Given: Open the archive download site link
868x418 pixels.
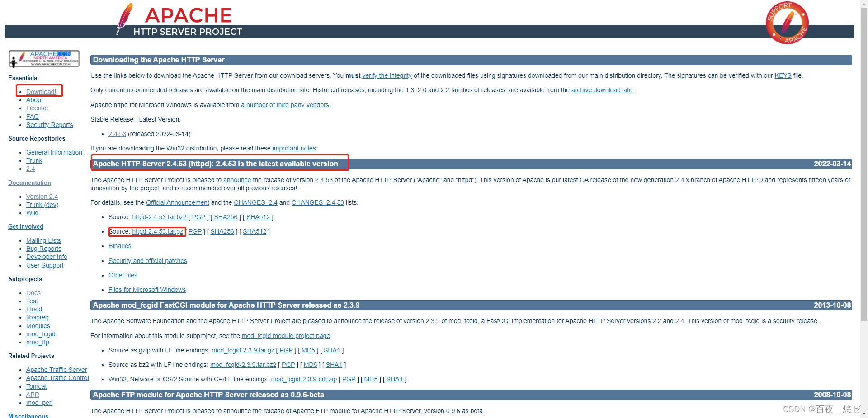Looking at the screenshot, I should (x=602, y=90).
